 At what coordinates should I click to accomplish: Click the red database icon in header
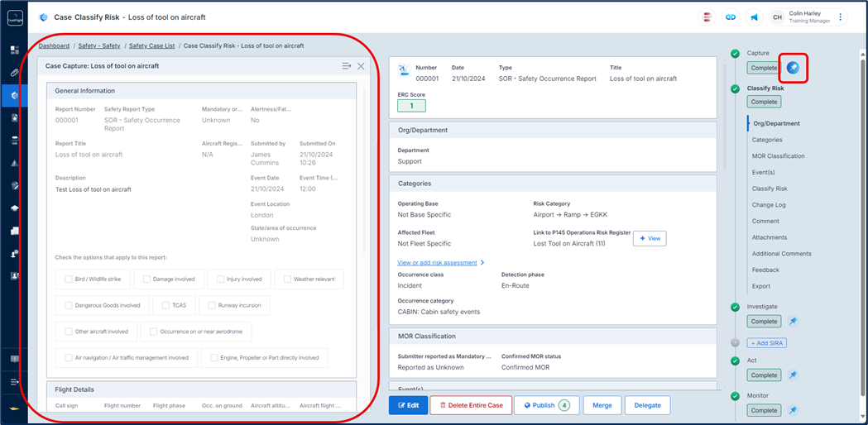707,17
